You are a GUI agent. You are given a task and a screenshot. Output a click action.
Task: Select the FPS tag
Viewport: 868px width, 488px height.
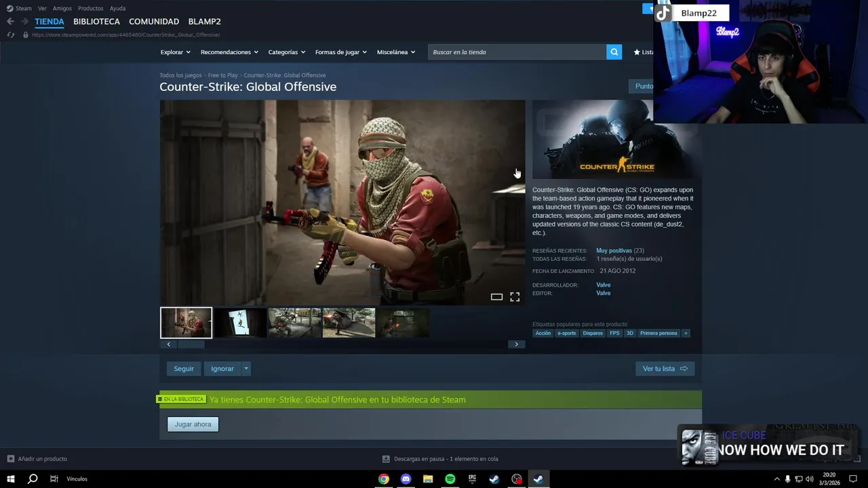(614, 333)
